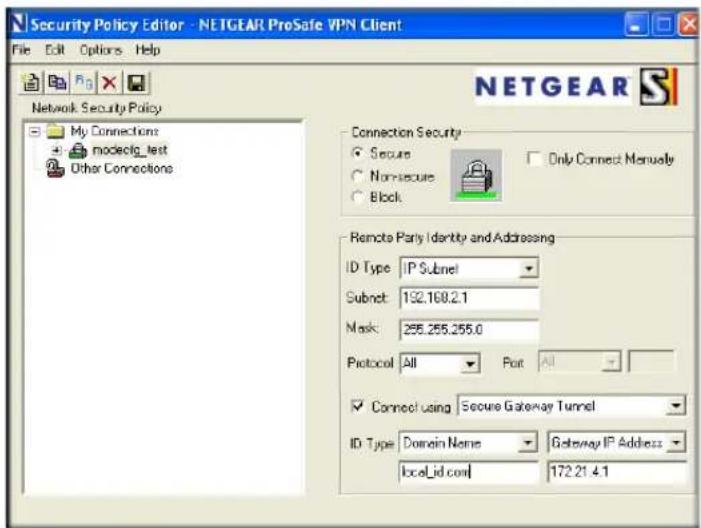Select the Secure radio button
The image size is (701, 528).
pyautogui.click(x=357, y=153)
